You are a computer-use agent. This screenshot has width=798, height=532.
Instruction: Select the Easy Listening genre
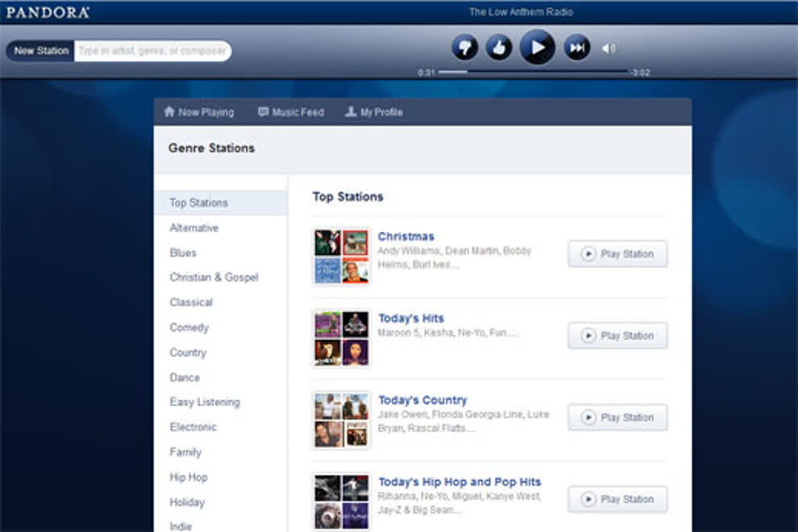click(205, 402)
